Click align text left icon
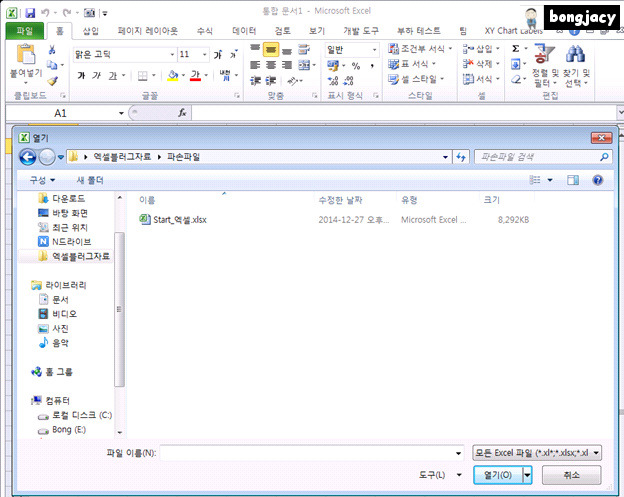624x497 pixels. [255, 65]
